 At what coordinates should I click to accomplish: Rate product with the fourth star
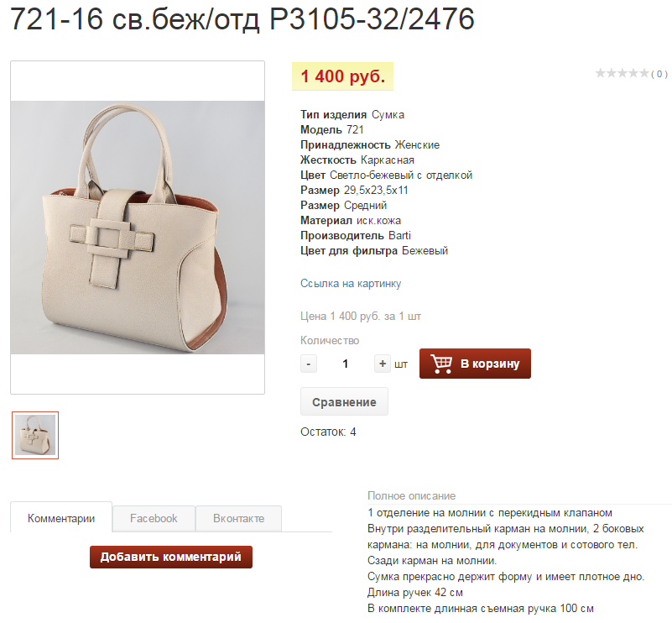[633, 73]
